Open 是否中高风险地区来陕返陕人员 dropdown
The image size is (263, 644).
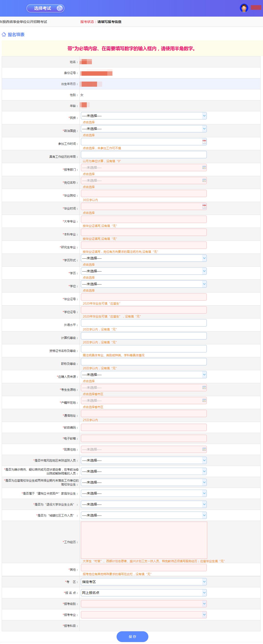click(x=144, y=461)
